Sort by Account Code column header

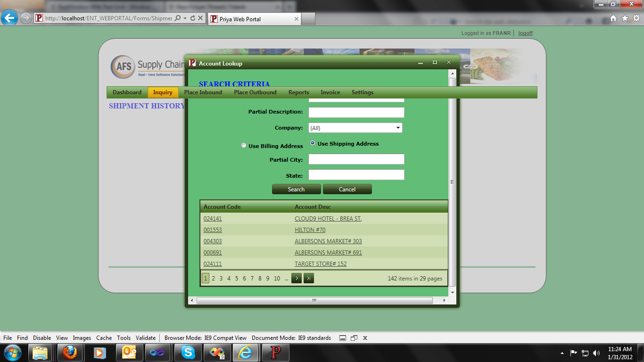[x=222, y=207]
